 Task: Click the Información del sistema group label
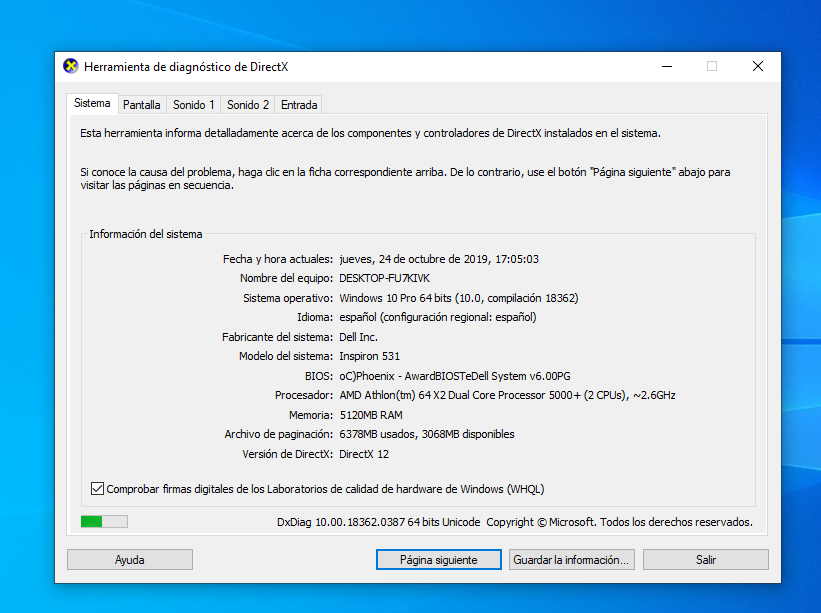pyautogui.click(x=146, y=234)
